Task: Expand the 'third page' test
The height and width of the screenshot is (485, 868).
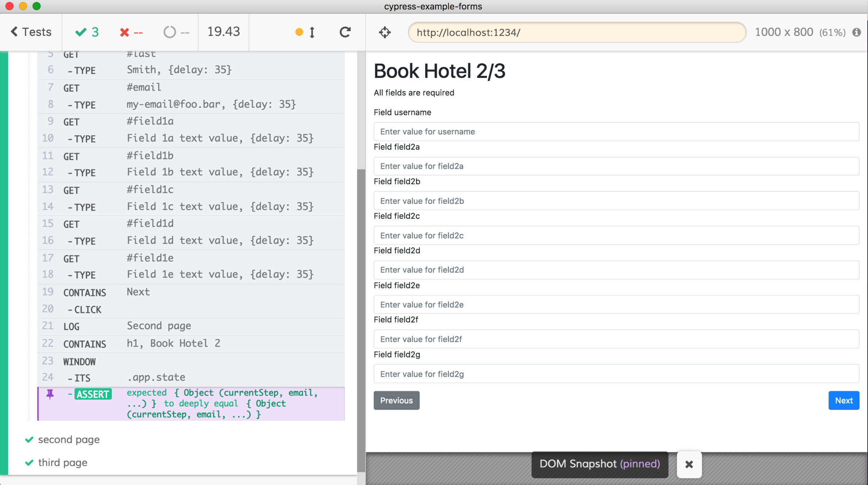Action: coord(63,462)
